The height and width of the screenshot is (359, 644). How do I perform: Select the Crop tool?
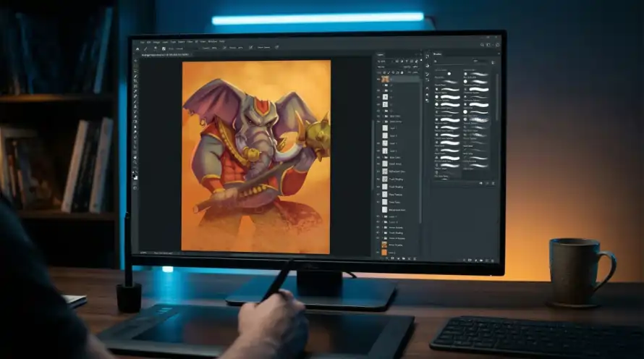135,81
